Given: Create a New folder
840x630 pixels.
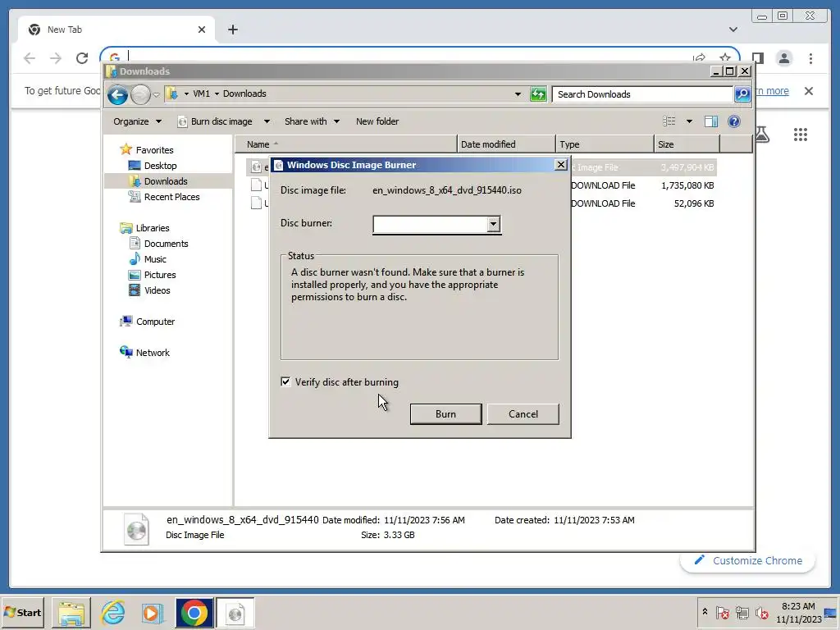Looking at the screenshot, I should pos(377,121).
